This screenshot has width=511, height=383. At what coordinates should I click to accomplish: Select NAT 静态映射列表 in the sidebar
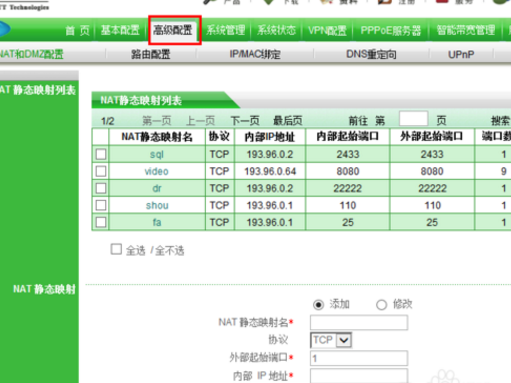click(x=38, y=90)
